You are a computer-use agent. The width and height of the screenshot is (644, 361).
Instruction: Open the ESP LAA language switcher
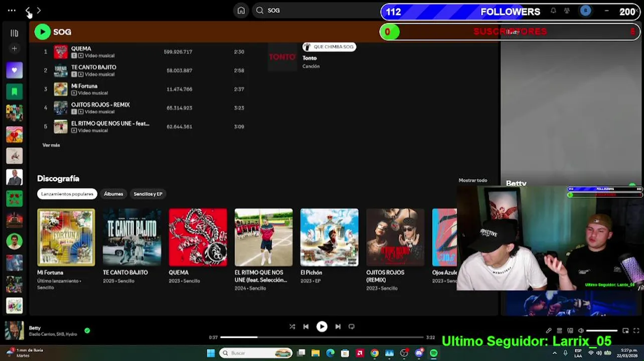[578, 353]
